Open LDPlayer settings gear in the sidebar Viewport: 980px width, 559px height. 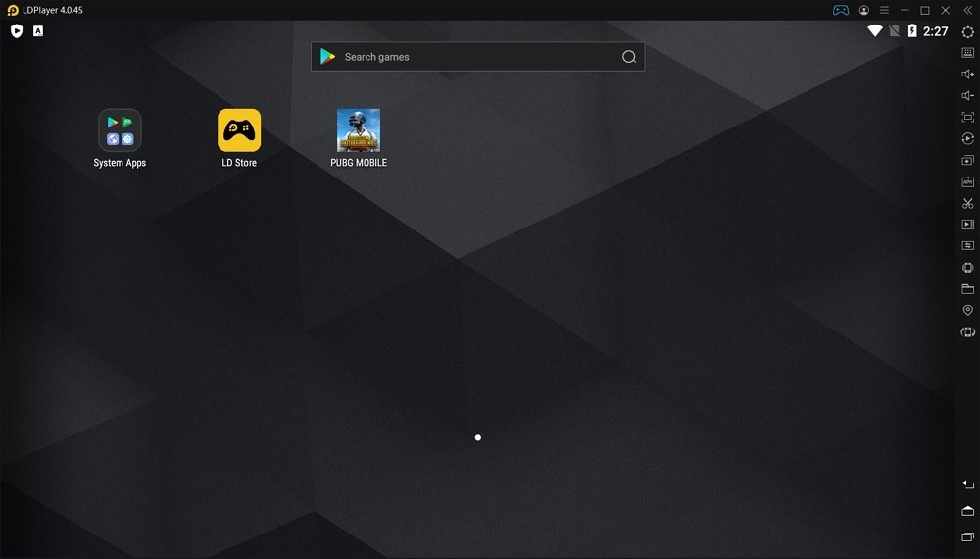click(x=967, y=32)
